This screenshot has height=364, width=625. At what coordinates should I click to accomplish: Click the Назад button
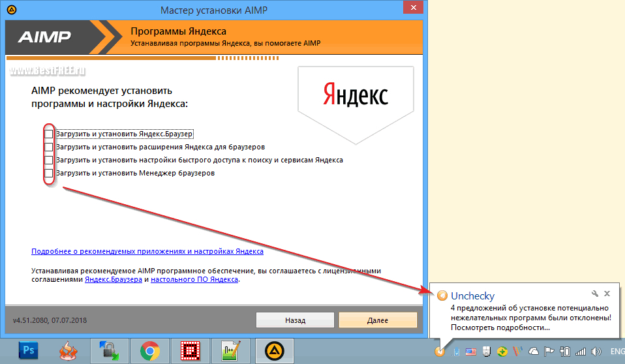click(295, 320)
